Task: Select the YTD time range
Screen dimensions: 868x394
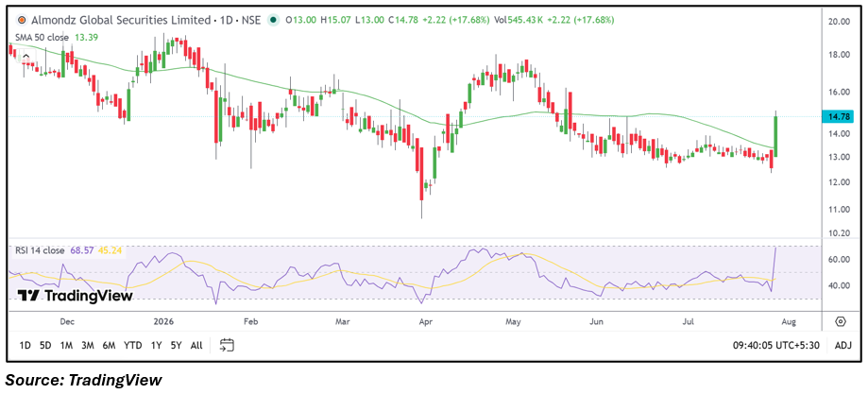Action: (x=133, y=345)
